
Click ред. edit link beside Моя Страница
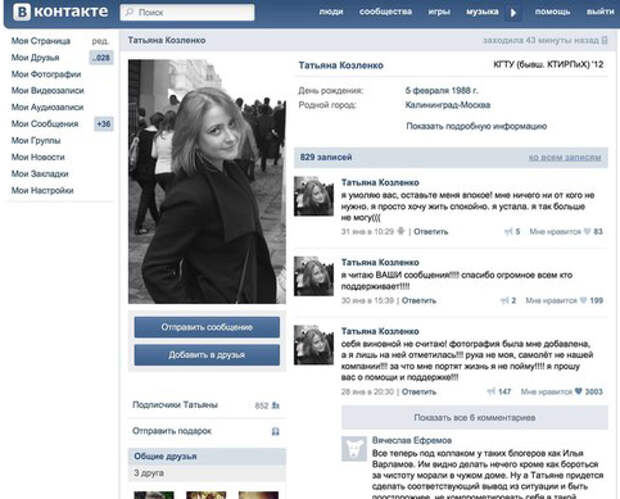(100, 41)
